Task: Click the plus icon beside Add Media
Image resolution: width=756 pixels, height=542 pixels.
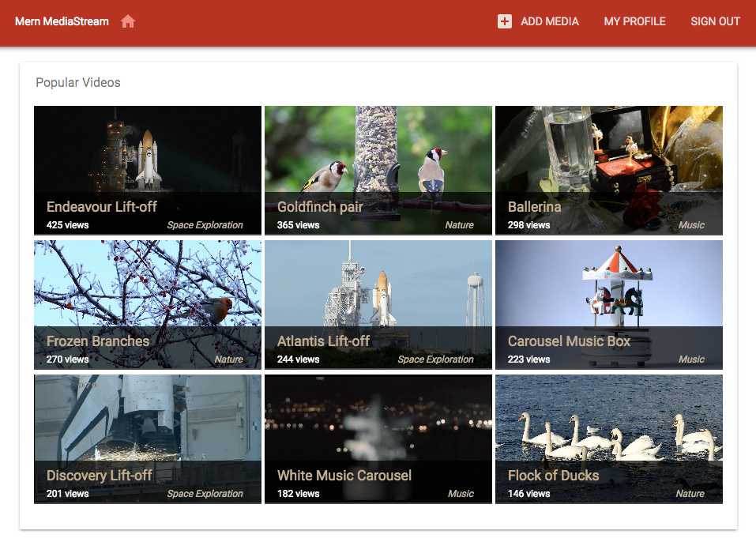Action: pyautogui.click(x=505, y=22)
